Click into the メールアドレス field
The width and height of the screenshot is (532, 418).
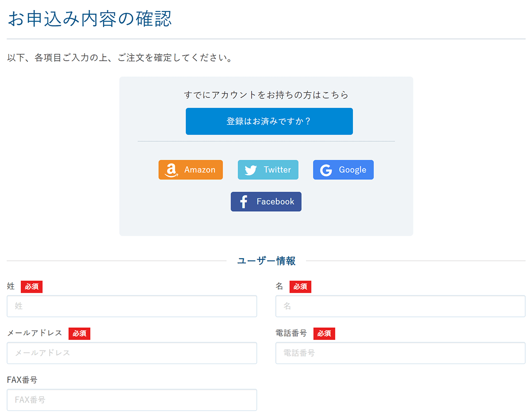(132, 353)
